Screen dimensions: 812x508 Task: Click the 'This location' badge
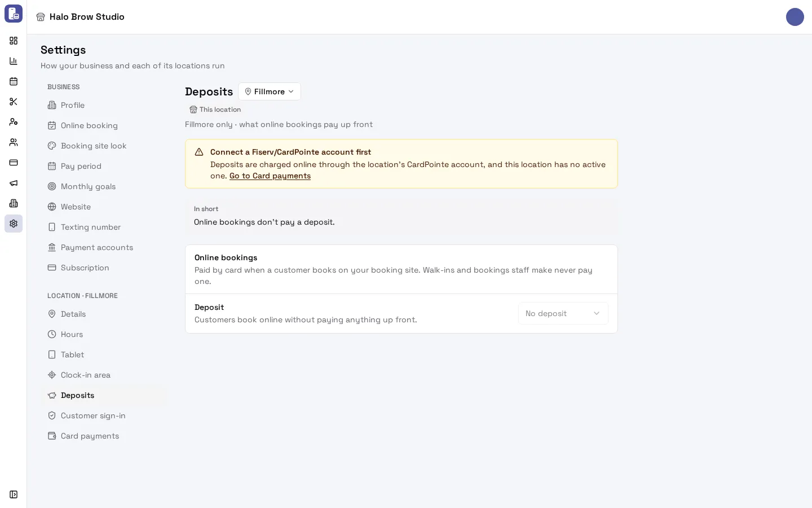[215, 110]
